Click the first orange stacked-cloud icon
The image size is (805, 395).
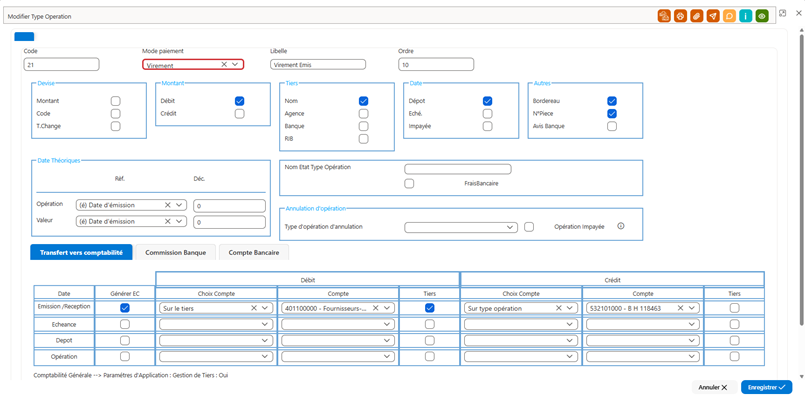coord(664,16)
